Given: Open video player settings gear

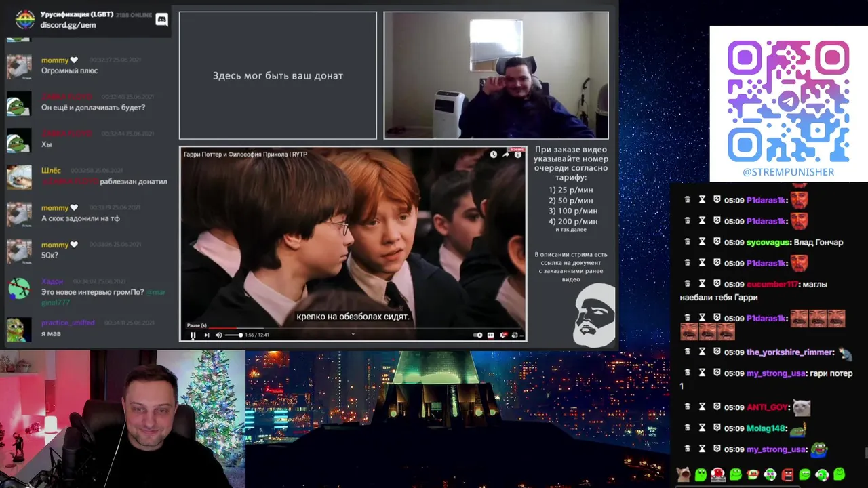Looking at the screenshot, I should tap(503, 335).
